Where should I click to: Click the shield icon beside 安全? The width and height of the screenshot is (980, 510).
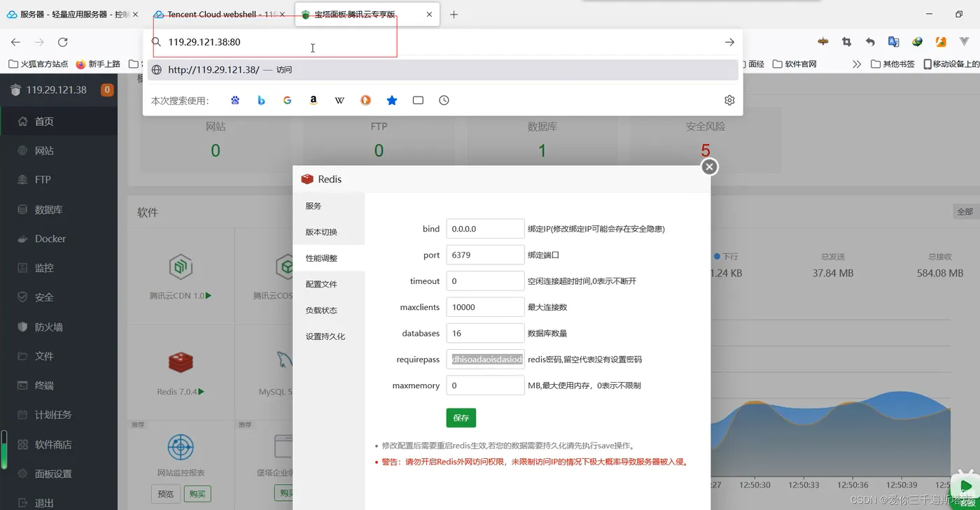click(x=22, y=297)
